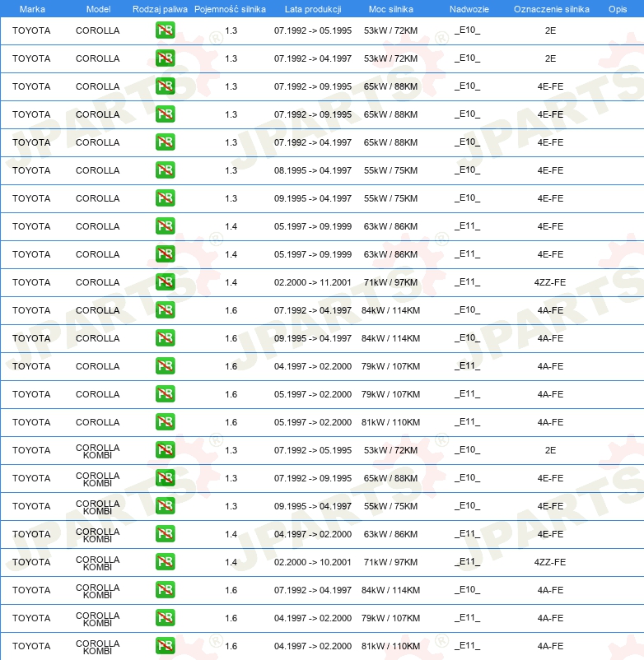644x660 pixels.
Task: Click 81kW / 110KM in Corolla Kombi row
Action: pyautogui.click(x=390, y=646)
